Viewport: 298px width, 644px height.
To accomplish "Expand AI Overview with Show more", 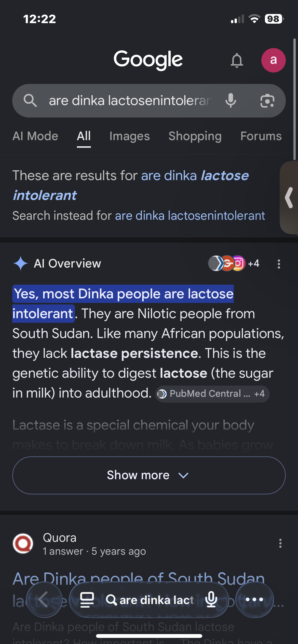I will pos(149,475).
